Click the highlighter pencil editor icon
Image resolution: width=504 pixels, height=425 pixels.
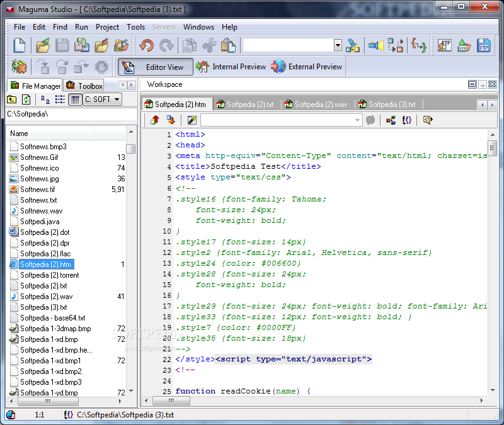pyautogui.click(x=192, y=120)
